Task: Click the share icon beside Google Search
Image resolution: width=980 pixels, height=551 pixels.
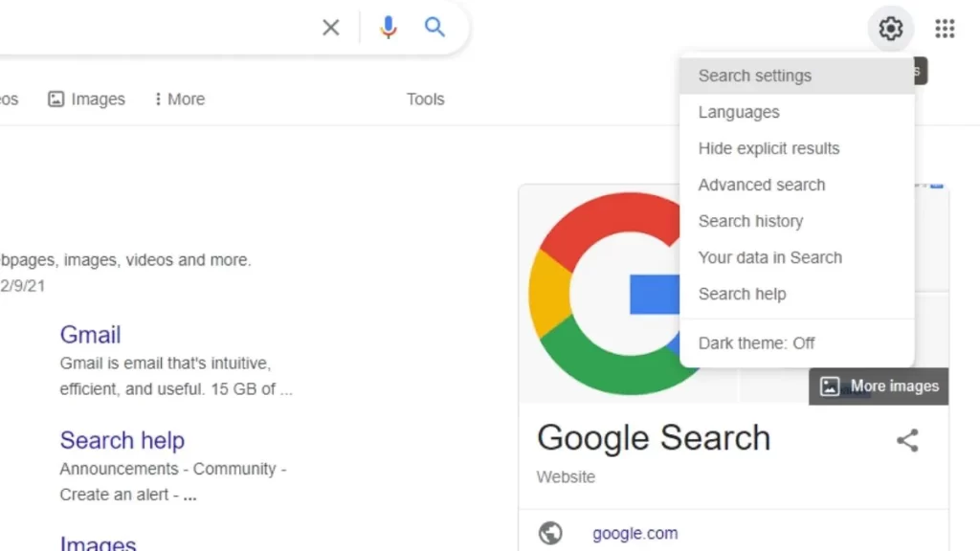Action: [x=907, y=440]
